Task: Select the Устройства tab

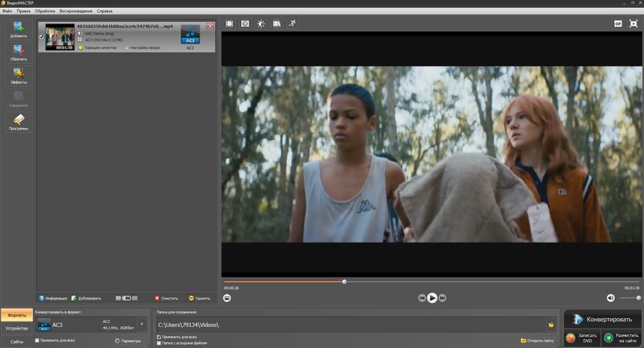Action: point(17,329)
